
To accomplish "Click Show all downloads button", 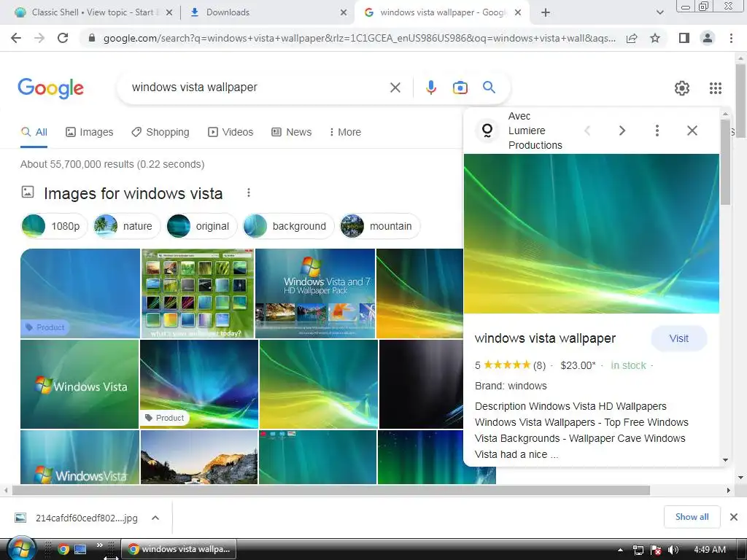I will (692, 517).
